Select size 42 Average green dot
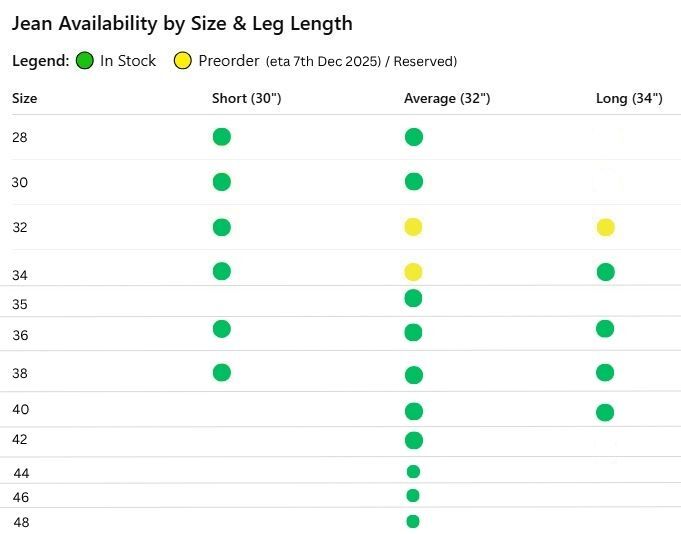This screenshot has height=534, width=681. pos(414,440)
